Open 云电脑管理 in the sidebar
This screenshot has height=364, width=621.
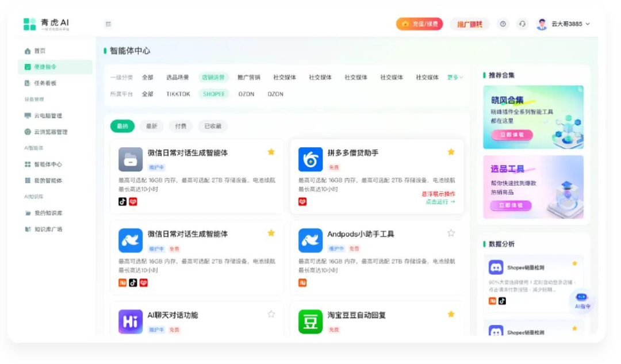48,116
